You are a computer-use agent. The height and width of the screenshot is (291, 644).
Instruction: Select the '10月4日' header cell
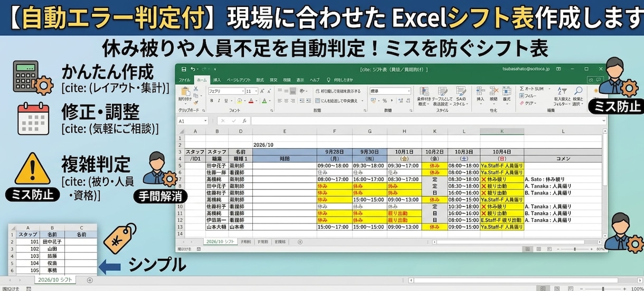pos(501,151)
